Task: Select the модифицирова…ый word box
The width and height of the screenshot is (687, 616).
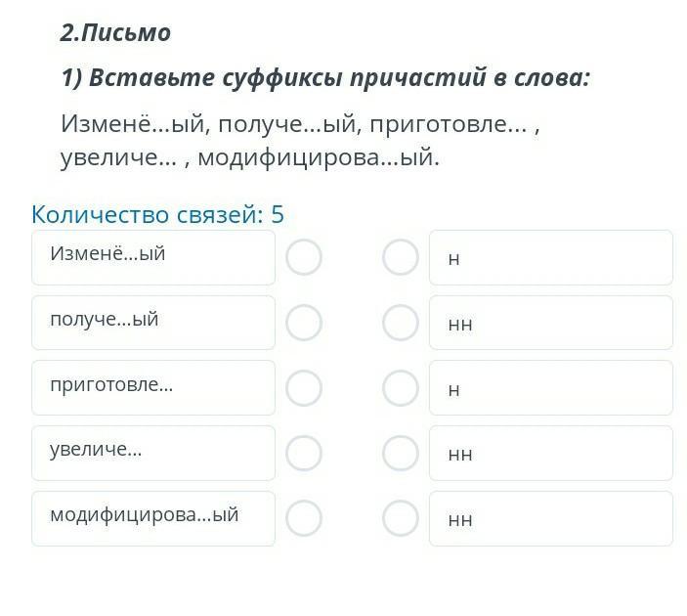Action: (x=153, y=518)
